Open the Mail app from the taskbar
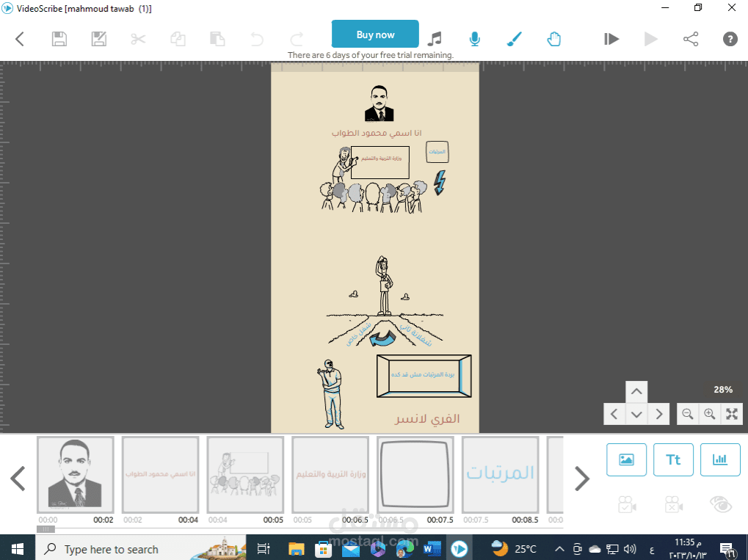Image resolution: width=748 pixels, height=560 pixels. (351, 548)
